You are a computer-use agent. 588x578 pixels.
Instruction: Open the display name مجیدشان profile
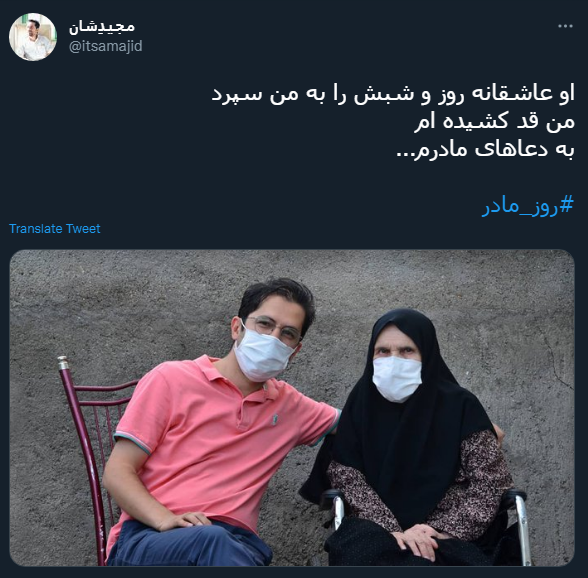click(x=102, y=26)
